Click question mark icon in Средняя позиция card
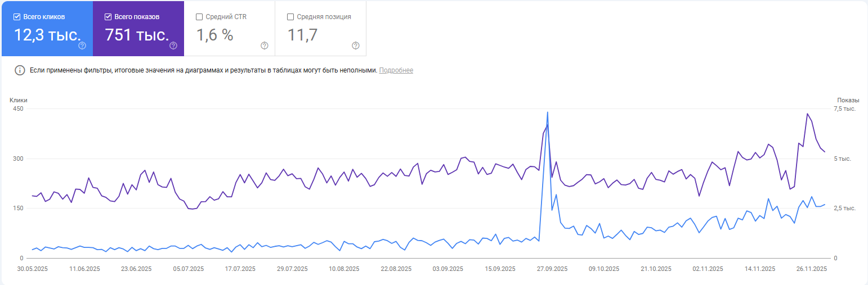Viewport: 868px width, 285px height. (356, 46)
